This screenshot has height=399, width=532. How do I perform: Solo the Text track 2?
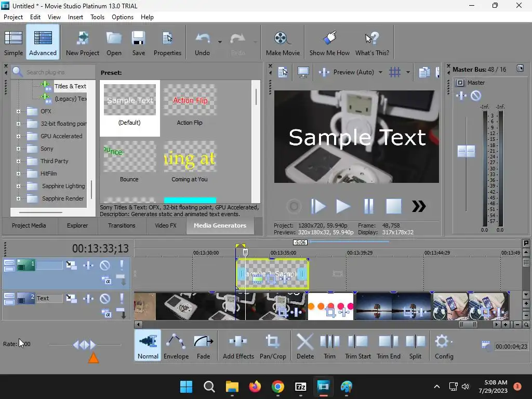pos(122,299)
